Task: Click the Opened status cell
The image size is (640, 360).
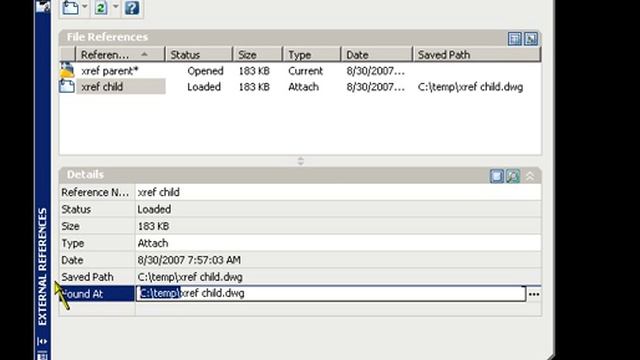Action: (205, 71)
